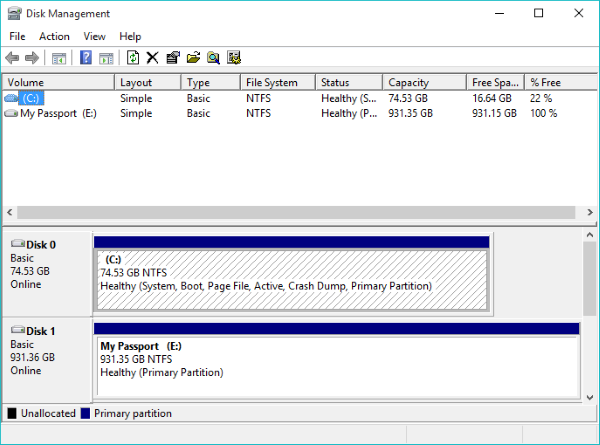Click the horizontal scrollbar left arrow
600x445 pixels.
tap(10, 212)
